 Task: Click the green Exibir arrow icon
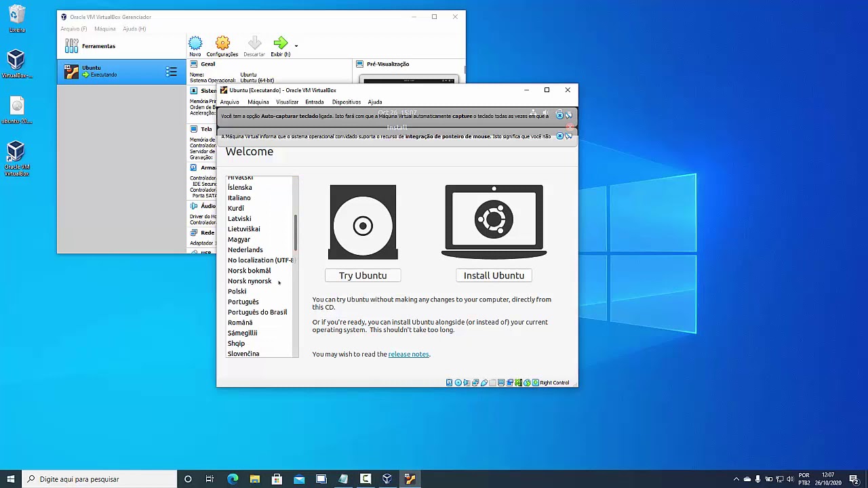pos(280,44)
